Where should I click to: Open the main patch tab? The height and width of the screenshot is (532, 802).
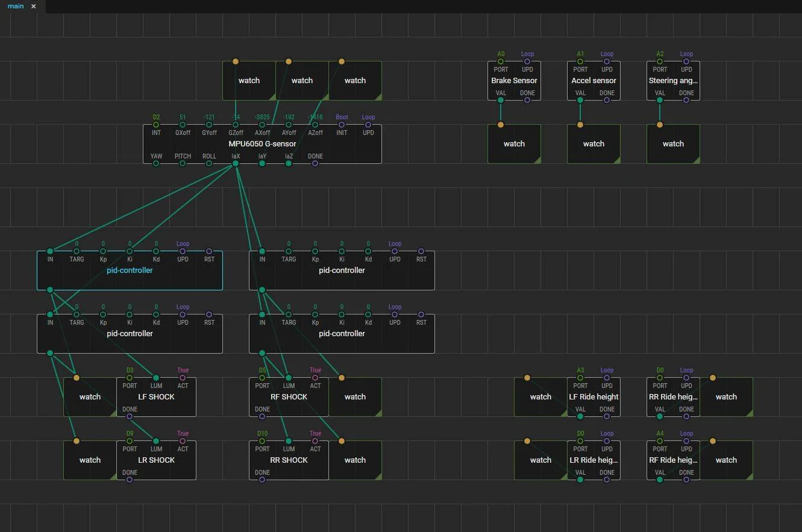[x=16, y=6]
